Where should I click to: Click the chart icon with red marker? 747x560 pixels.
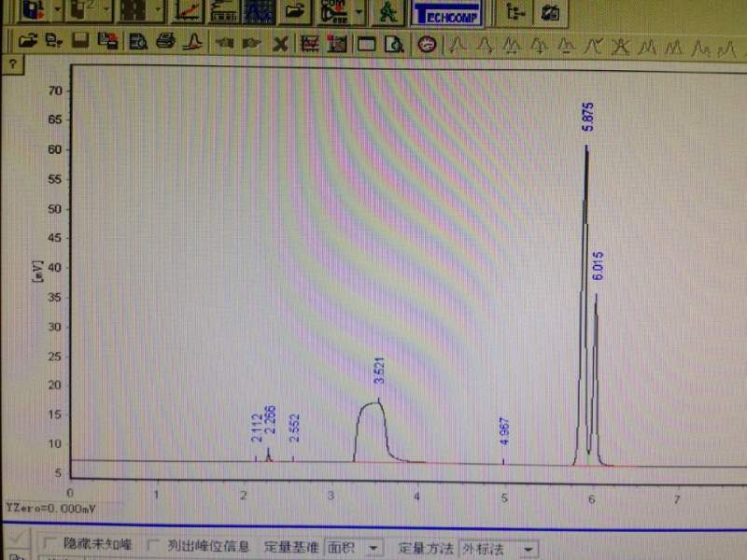click(x=337, y=44)
